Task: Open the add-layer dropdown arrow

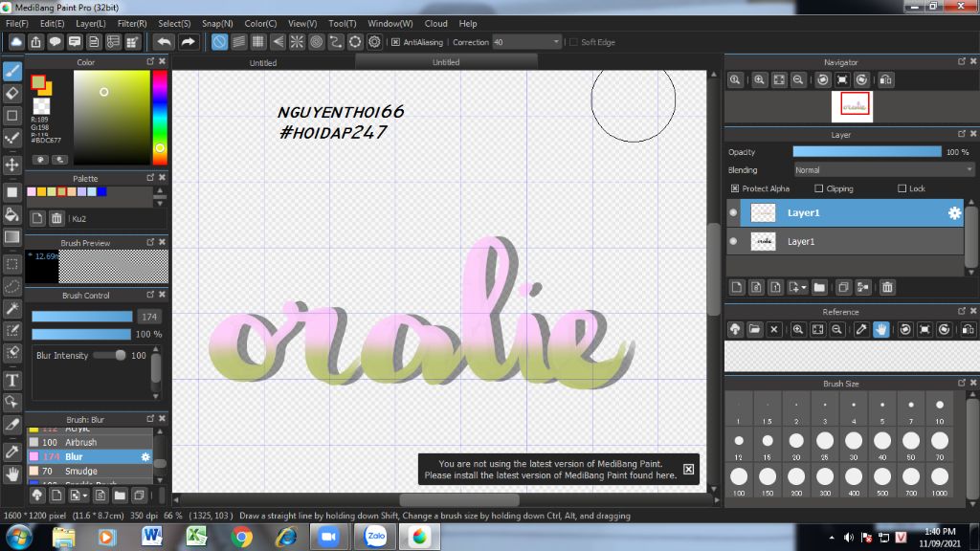Action: (804, 287)
